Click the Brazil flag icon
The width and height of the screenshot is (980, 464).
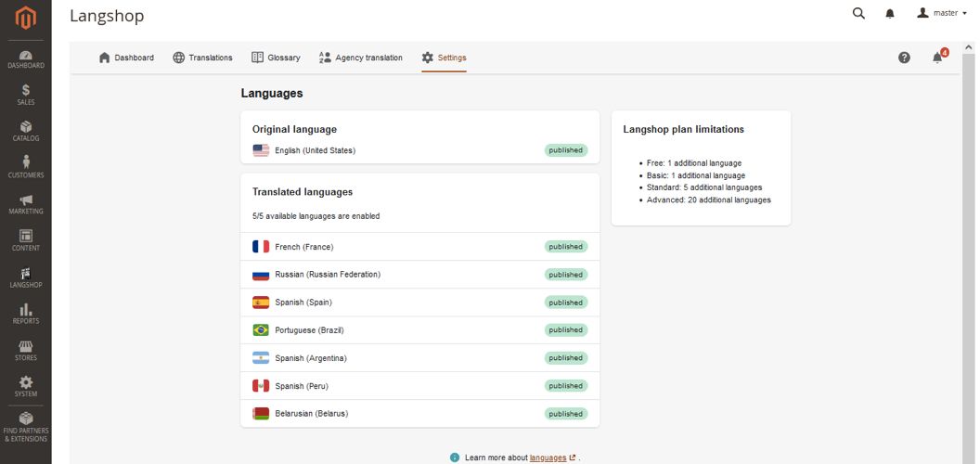pos(261,329)
